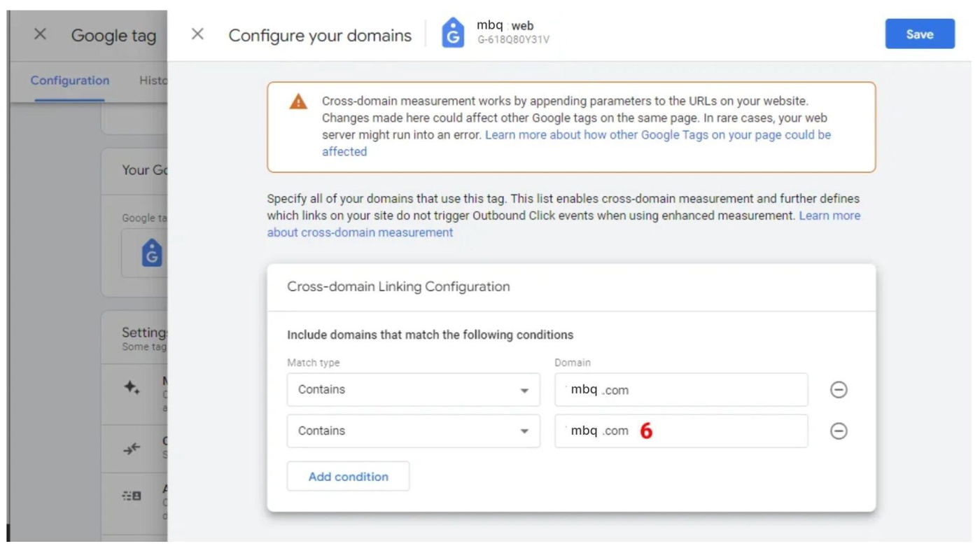
Task: Click the Add condition button
Action: pyautogui.click(x=348, y=477)
